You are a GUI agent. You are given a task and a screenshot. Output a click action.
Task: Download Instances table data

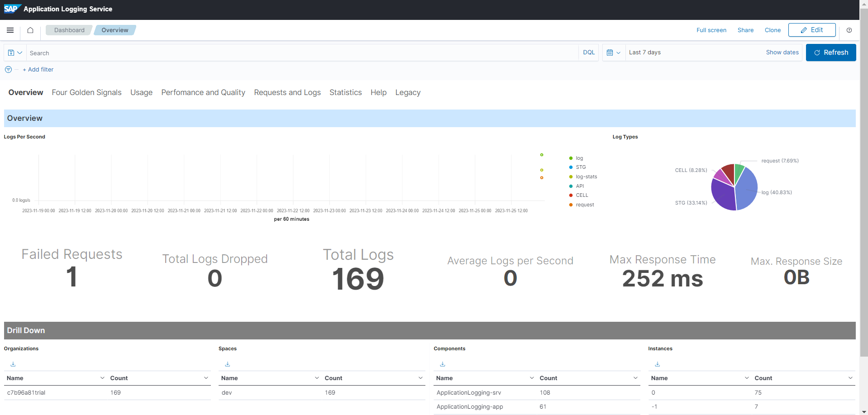(x=658, y=364)
